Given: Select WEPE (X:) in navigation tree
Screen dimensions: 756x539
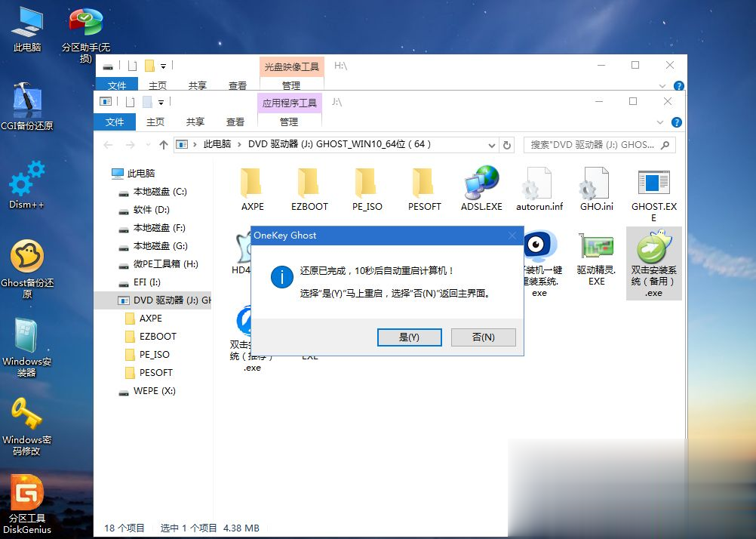Looking at the screenshot, I should (148, 391).
